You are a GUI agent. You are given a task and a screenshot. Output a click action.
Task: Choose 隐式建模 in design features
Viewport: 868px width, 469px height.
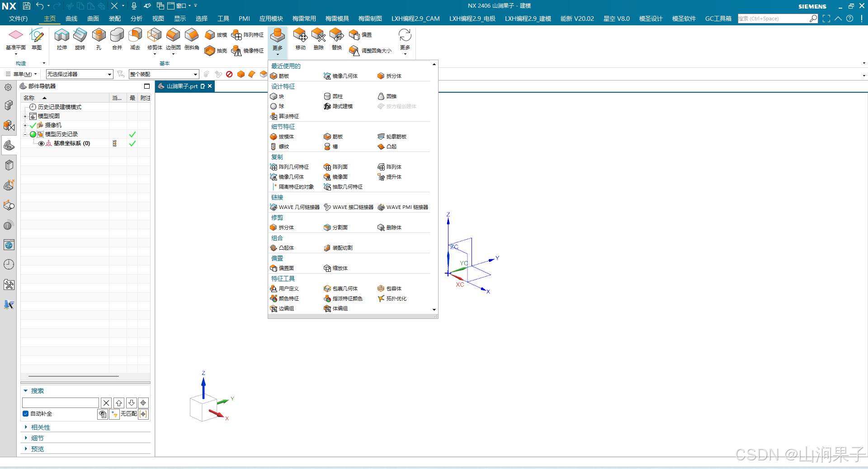coord(338,106)
